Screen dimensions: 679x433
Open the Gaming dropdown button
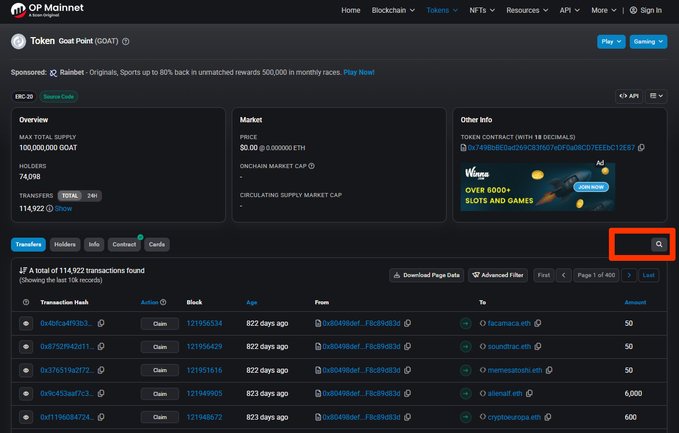648,42
